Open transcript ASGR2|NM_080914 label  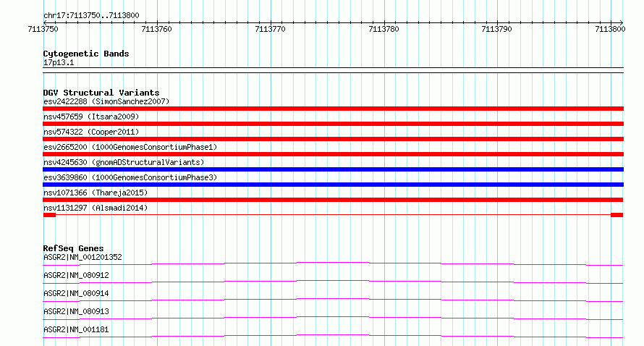pos(76,293)
